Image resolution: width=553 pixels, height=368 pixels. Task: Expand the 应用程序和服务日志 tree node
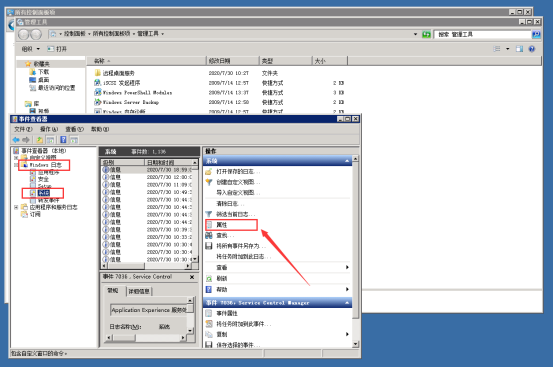click(x=16, y=207)
